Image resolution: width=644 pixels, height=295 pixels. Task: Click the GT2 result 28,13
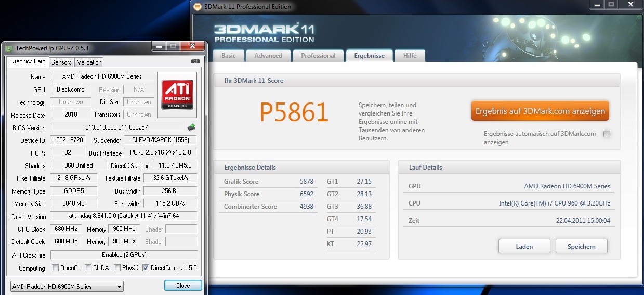364,194
